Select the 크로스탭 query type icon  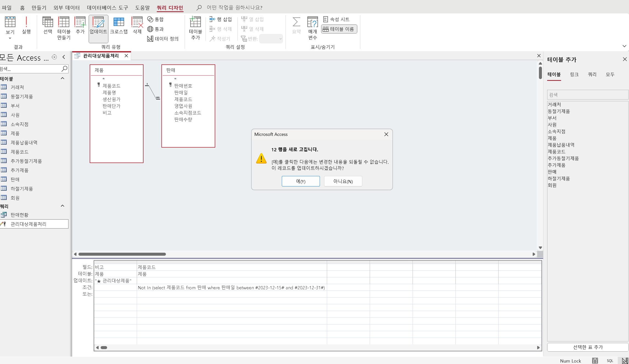tap(119, 25)
